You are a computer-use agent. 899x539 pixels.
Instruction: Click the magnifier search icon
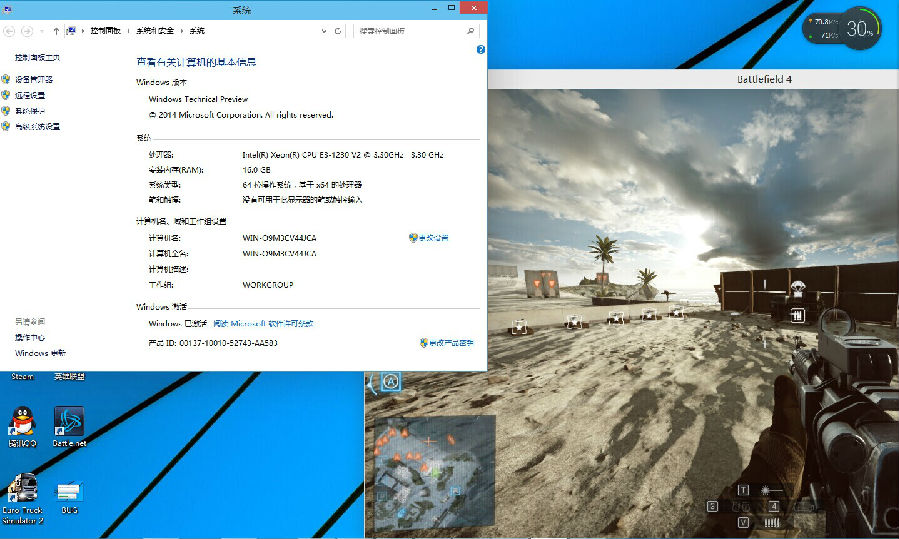pyautogui.click(x=470, y=31)
